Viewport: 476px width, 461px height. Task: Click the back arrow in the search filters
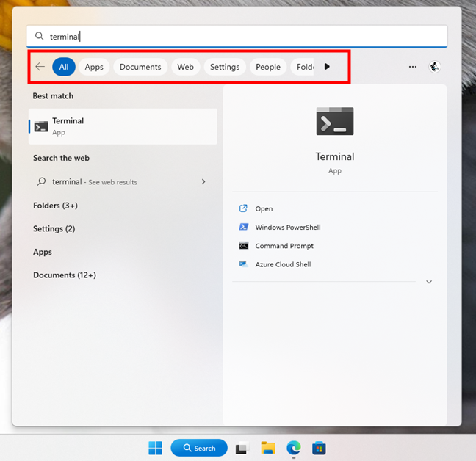coord(40,66)
